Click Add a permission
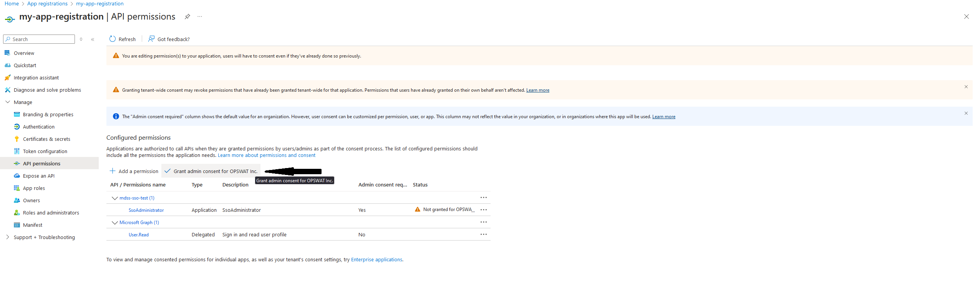This screenshot has width=980, height=287. pyautogui.click(x=134, y=171)
